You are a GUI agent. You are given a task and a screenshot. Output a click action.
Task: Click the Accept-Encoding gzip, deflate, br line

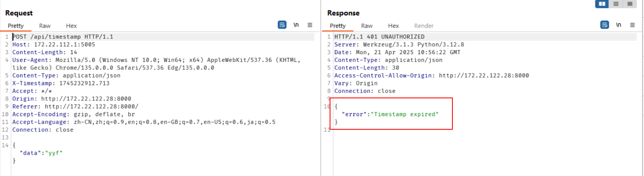point(73,114)
